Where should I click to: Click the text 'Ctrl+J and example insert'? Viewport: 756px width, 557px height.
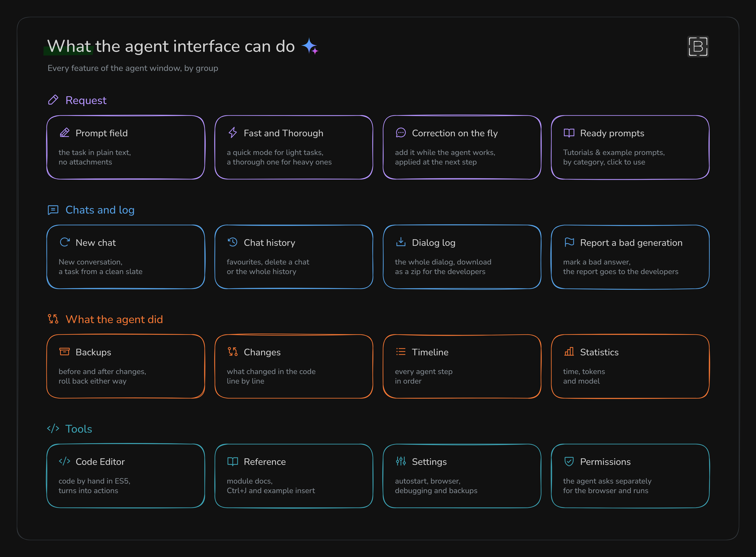[x=271, y=491]
